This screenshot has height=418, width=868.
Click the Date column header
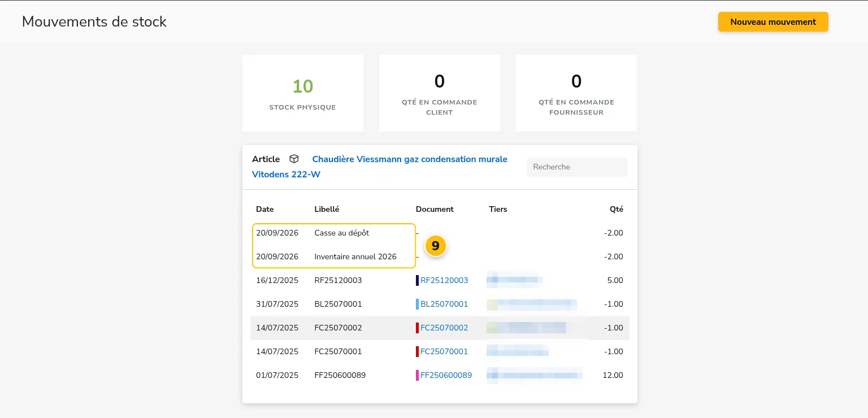click(264, 209)
